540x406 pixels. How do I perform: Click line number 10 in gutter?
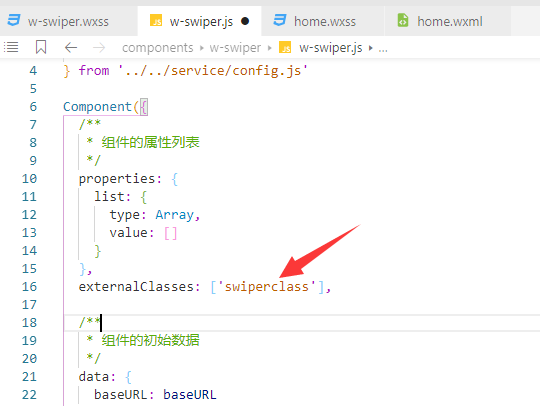pyautogui.click(x=30, y=179)
